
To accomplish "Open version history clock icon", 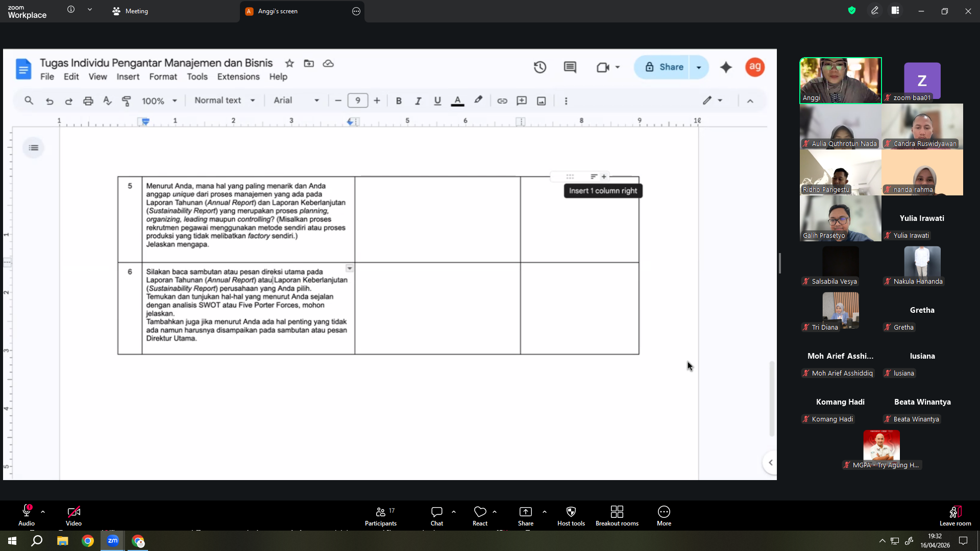I will [540, 67].
